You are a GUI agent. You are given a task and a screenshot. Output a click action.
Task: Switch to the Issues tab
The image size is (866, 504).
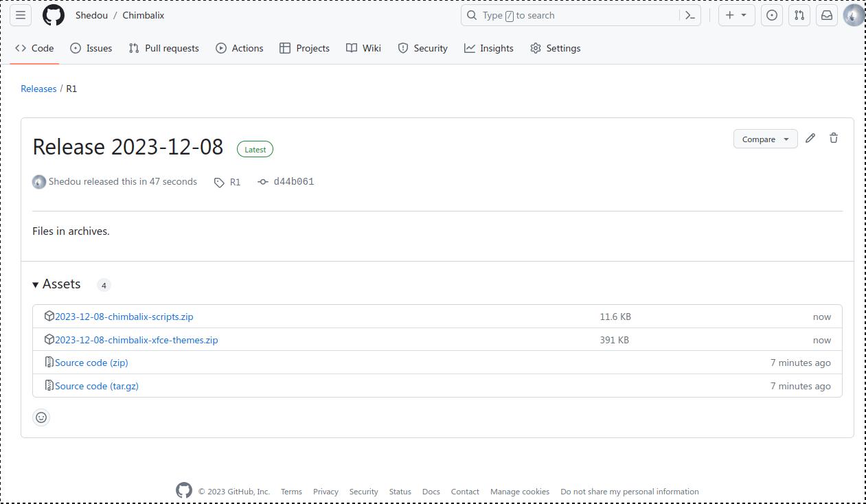point(91,48)
